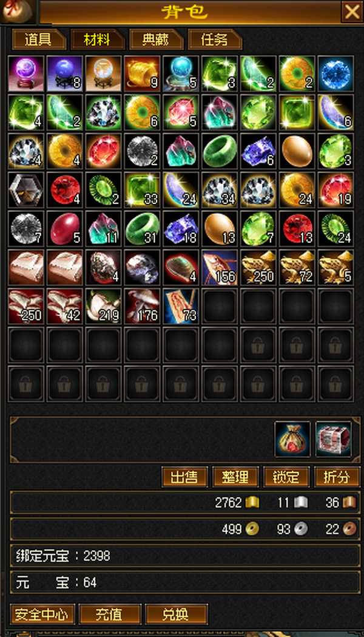Select the hexagonal gem box item
Screen dimensions: 364x637
(x=26, y=189)
